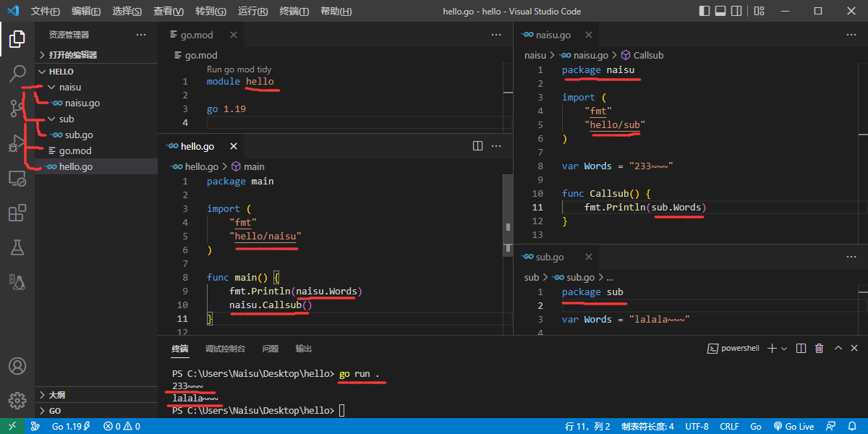Open Customize Layout icon in title bar
The image size is (868, 434).
pyautogui.click(x=759, y=11)
